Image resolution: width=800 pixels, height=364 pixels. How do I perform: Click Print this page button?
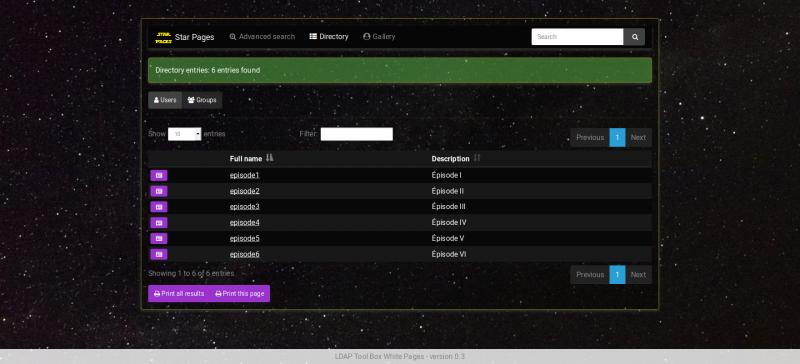[240, 294]
